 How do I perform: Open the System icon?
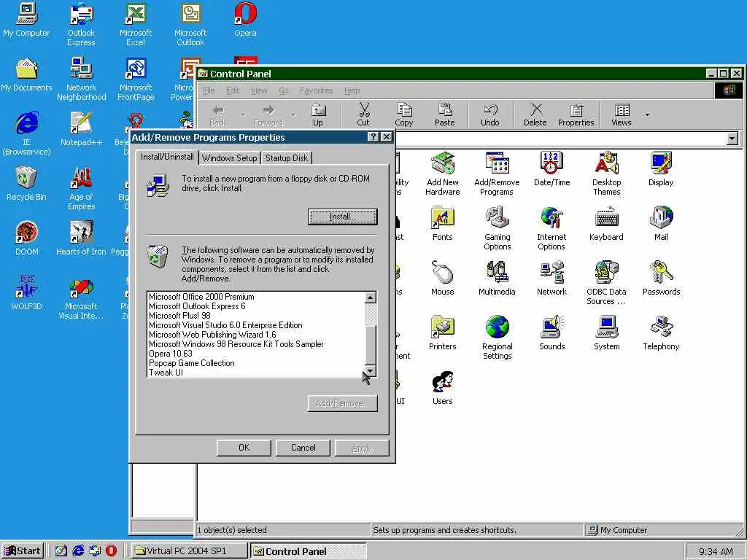pyautogui.click(x=606, y=332)
